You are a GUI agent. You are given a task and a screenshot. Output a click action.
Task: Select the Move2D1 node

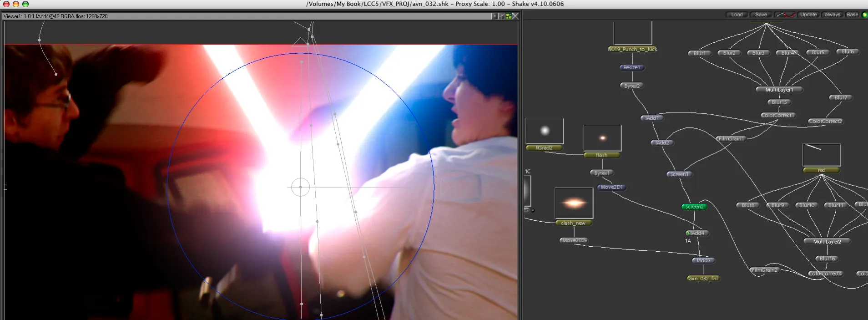coord(612,187)
